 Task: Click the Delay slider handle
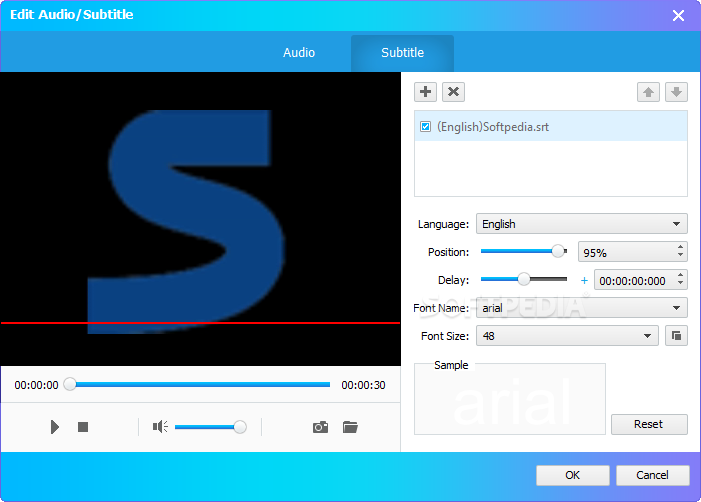[524, 279]
